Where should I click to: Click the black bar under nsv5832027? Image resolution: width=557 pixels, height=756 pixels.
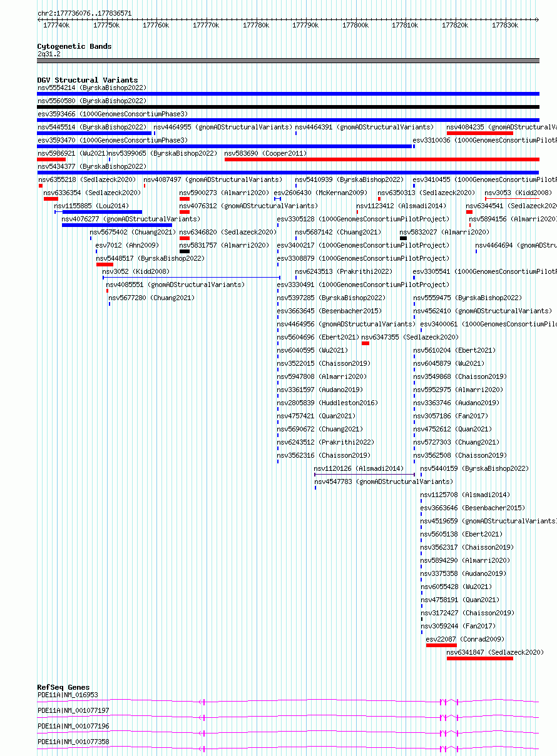pos(403,238)
